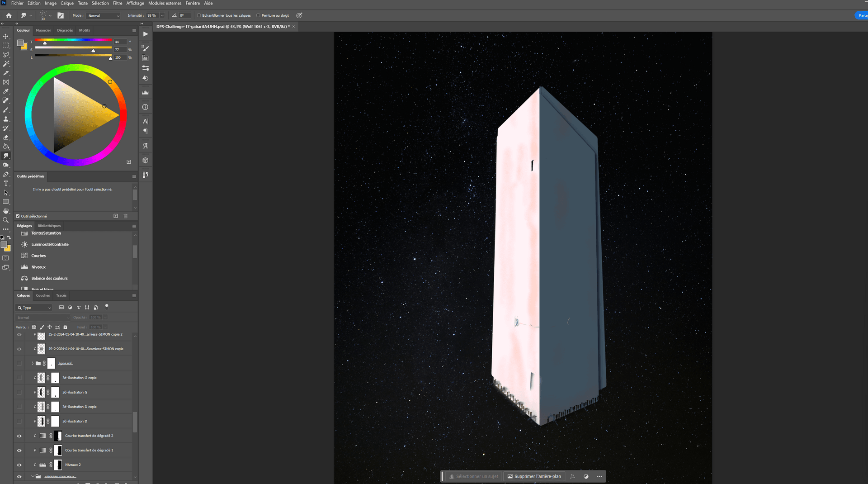Image resolution: width=868 pixels, height=484 pixels.
Task: Click the foreground color swatch in Couleur panel
Action: click(20, 43)
